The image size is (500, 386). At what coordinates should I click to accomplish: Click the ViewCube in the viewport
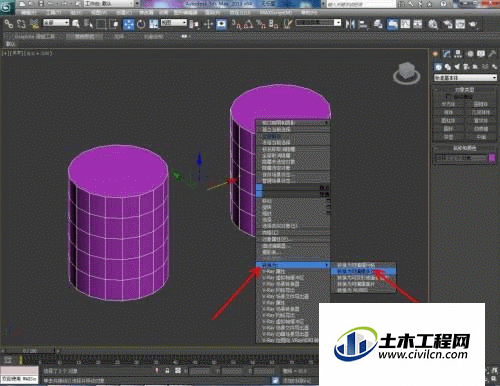[x=406, y=73]
